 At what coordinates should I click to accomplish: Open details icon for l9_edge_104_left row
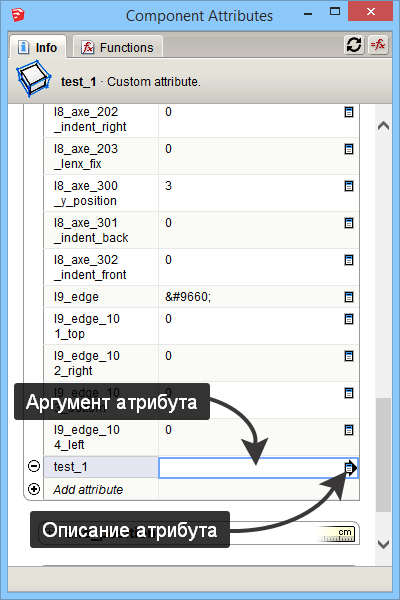point(349,430)
